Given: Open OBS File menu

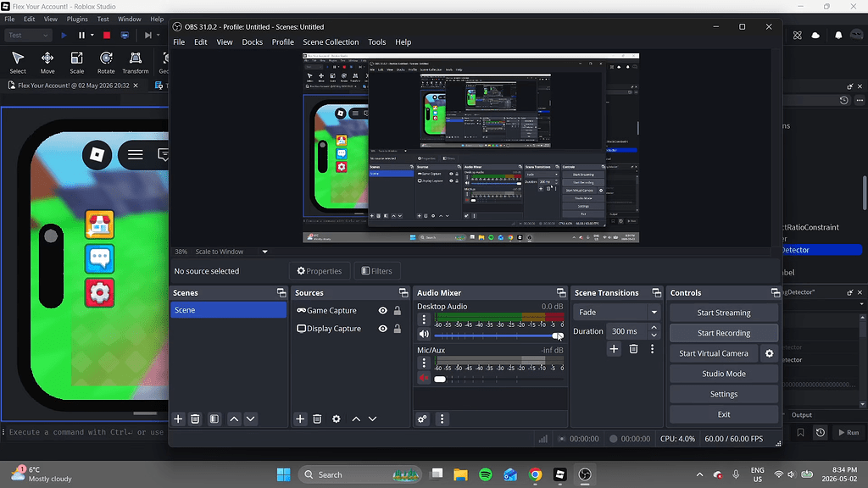Looking at the screenshot, I should [179, 42].
